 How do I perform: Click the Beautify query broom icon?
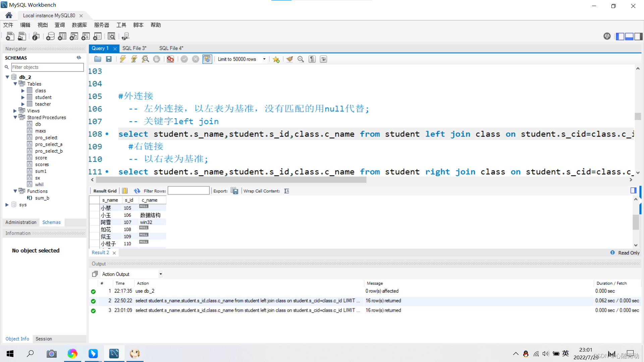[x=289, y=59]
